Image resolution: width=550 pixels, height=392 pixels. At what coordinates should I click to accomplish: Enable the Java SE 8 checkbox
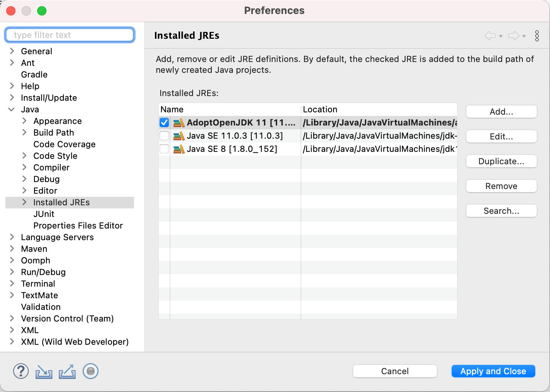pos(164,149)
